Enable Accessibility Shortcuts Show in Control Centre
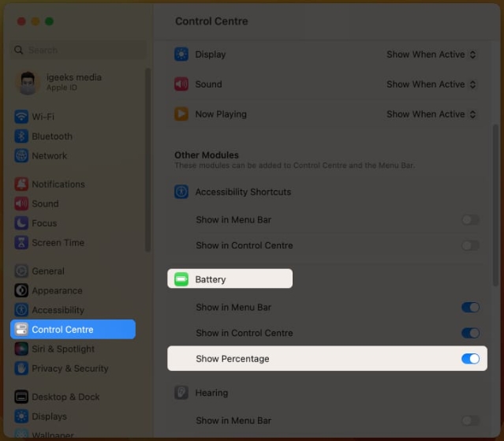Image resolution: width=504 pixels, height=441 pixels. [x=470, y=245]
